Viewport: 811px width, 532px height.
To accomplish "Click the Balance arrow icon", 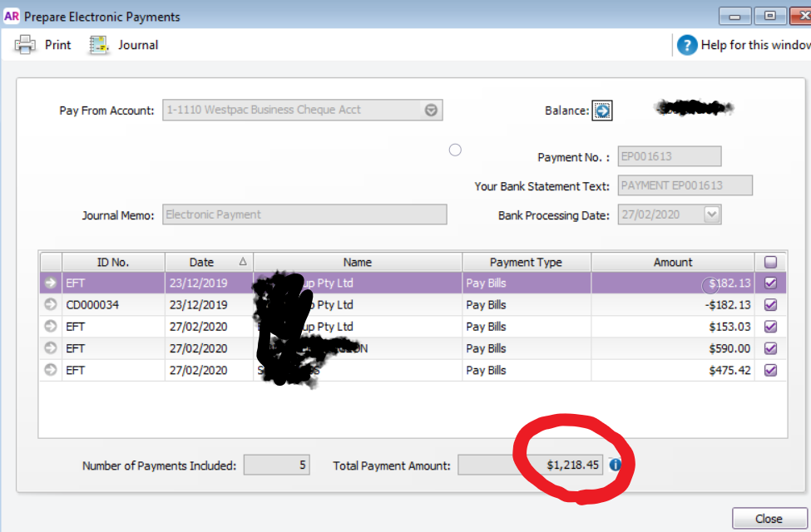I will tap(602, 111).
